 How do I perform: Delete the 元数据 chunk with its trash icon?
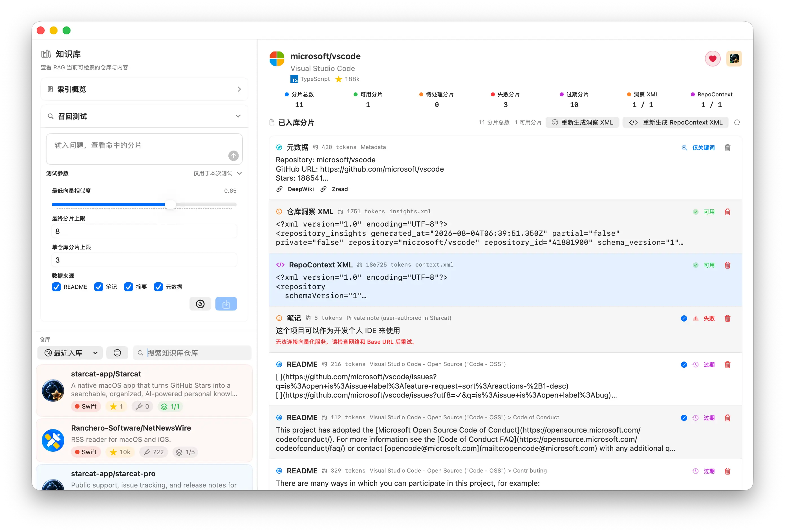[x=727, y=148]
